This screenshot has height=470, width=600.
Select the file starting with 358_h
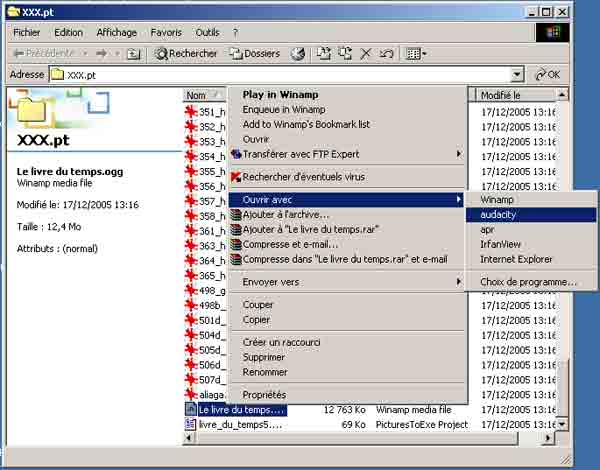tap(205, 216)
